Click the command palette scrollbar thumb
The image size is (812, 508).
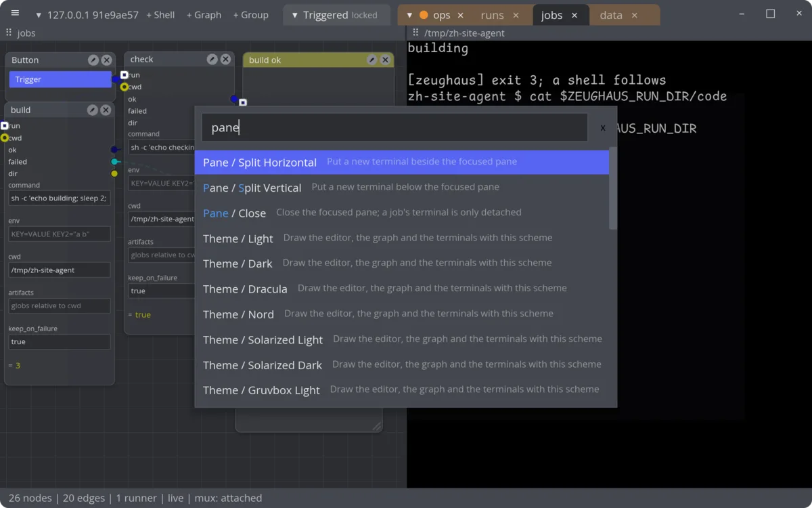tap(613, 188)
